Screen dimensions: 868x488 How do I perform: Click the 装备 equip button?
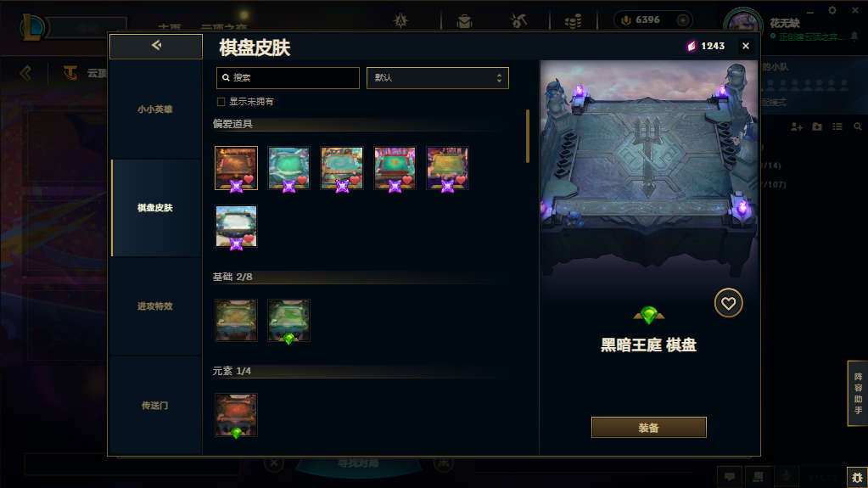pos(649,428)
